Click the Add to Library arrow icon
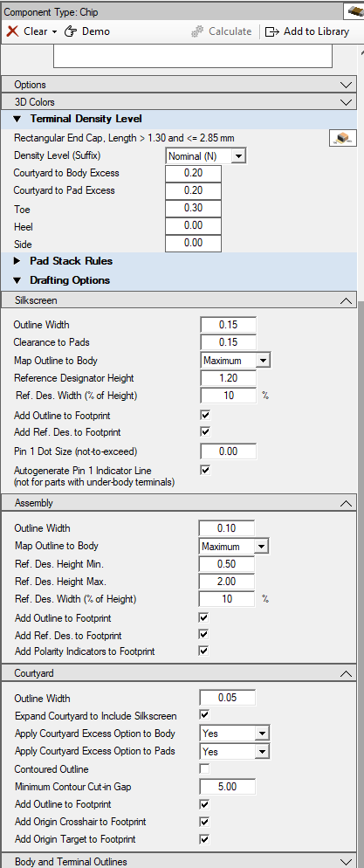The width and height of the screenshot is (364, 868). click(272, 31)
